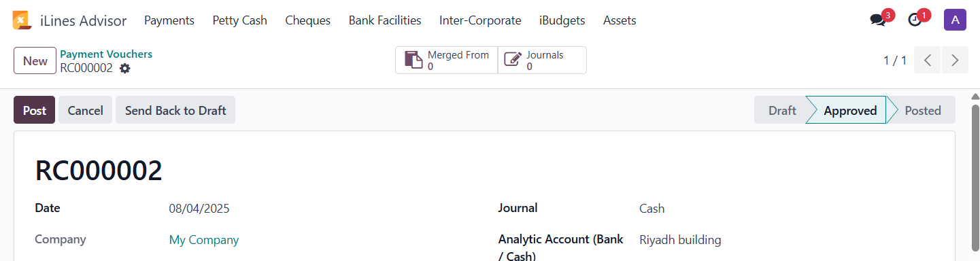Go to the next record arrow
980x261 pixels.
coord(955,60)
